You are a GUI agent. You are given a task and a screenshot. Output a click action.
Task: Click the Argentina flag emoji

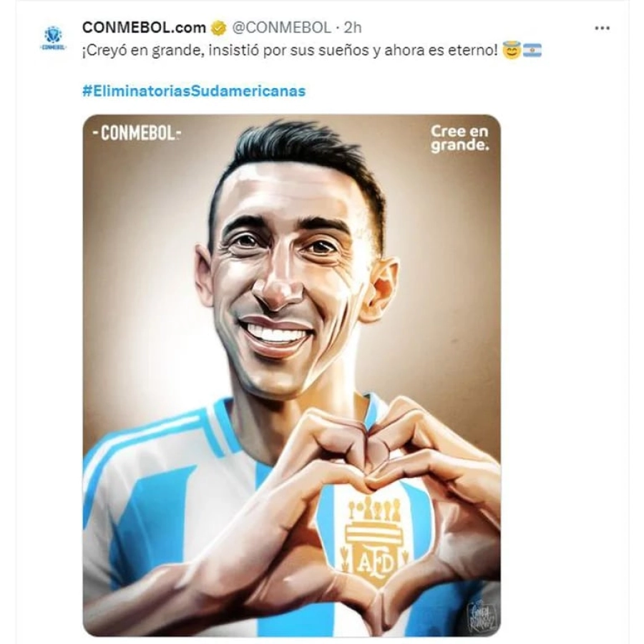532,51
